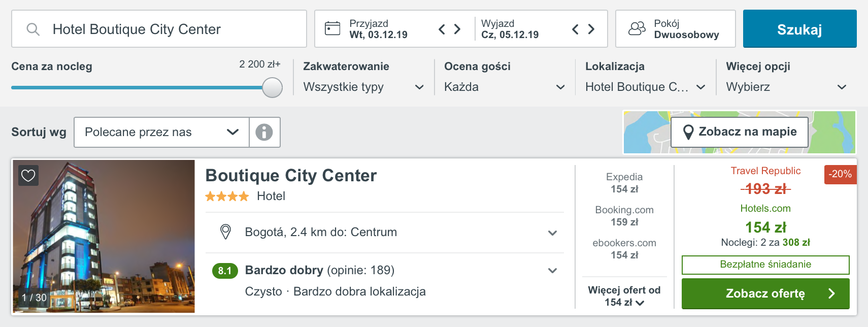Move departure date back one day
868x327 pixels.
pyautogui.click(x=575, y=29)
